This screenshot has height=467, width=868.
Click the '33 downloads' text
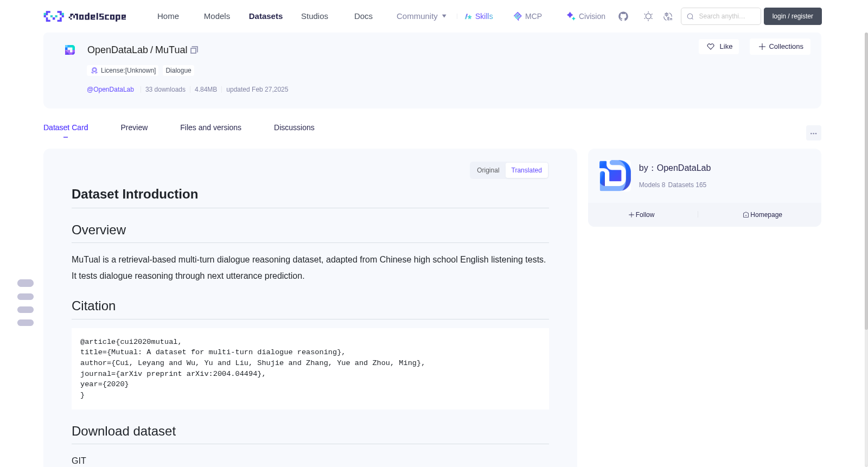(x=165, y=89)
